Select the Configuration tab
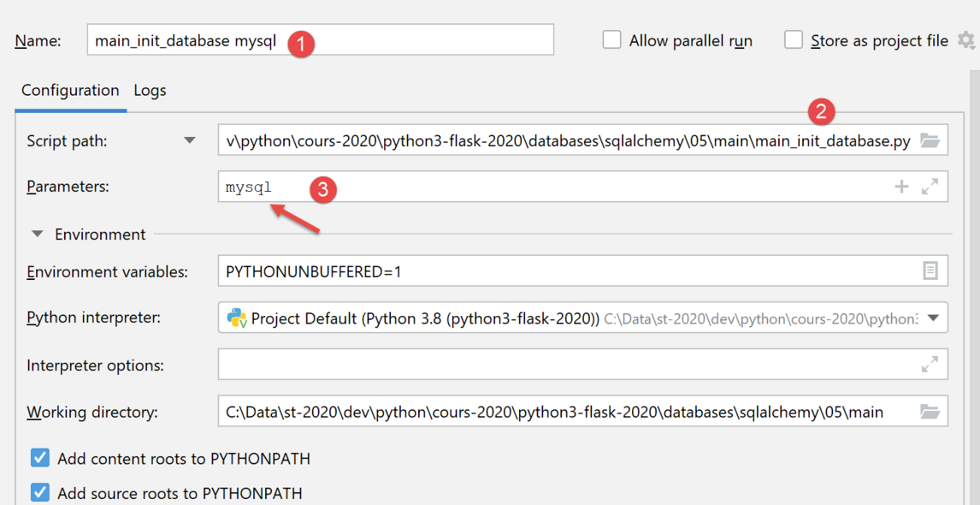 [x=70, y=90]
